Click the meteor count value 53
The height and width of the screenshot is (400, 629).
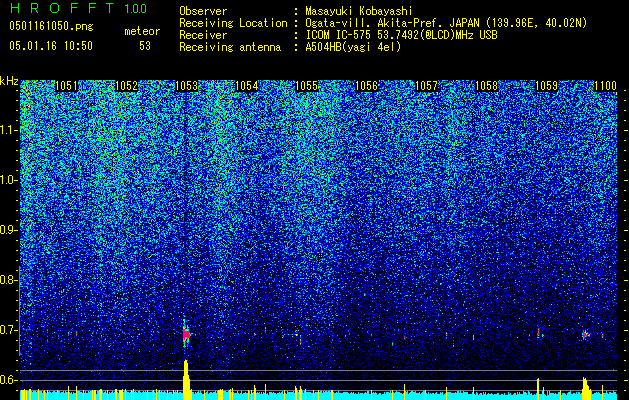click(x=145, y=46)
